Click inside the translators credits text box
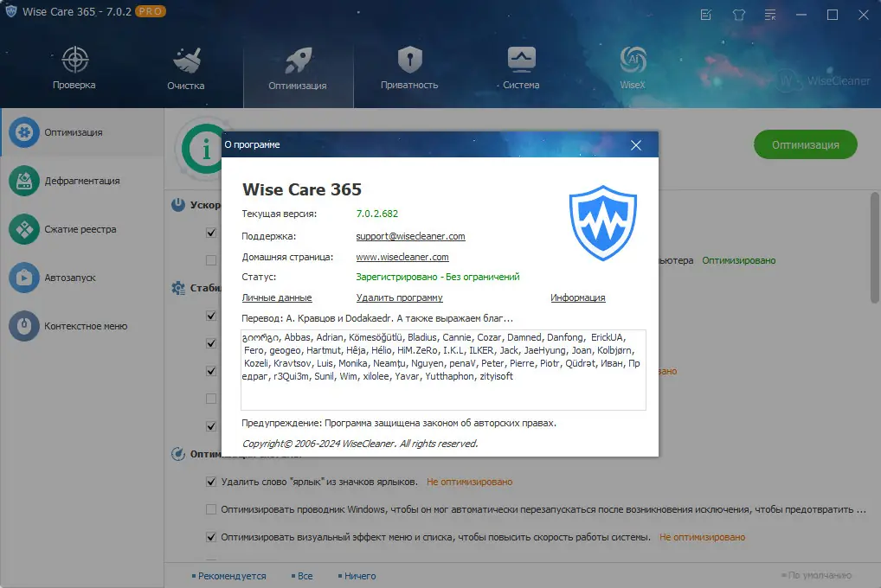 click(443, 369)
